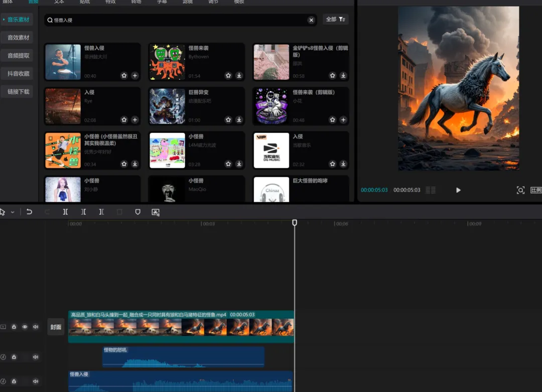Clear the search box with the X icon

[311, 20]
